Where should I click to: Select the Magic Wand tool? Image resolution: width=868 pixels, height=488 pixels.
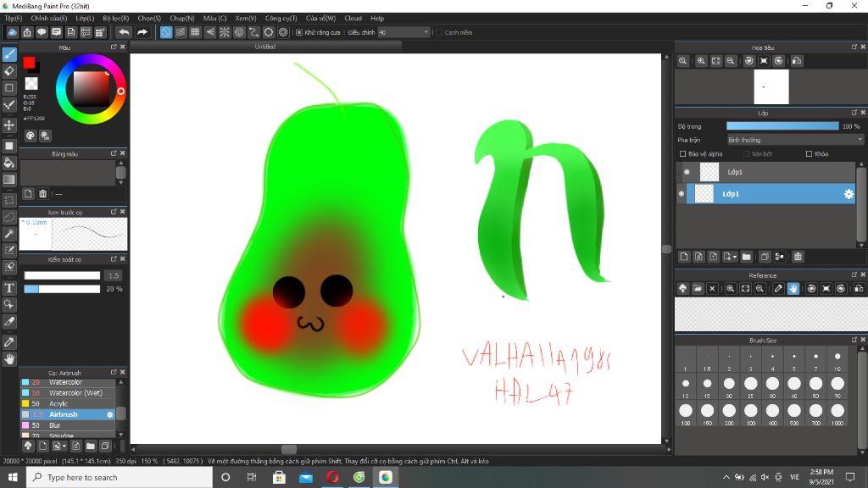click(x=9, y=234)
